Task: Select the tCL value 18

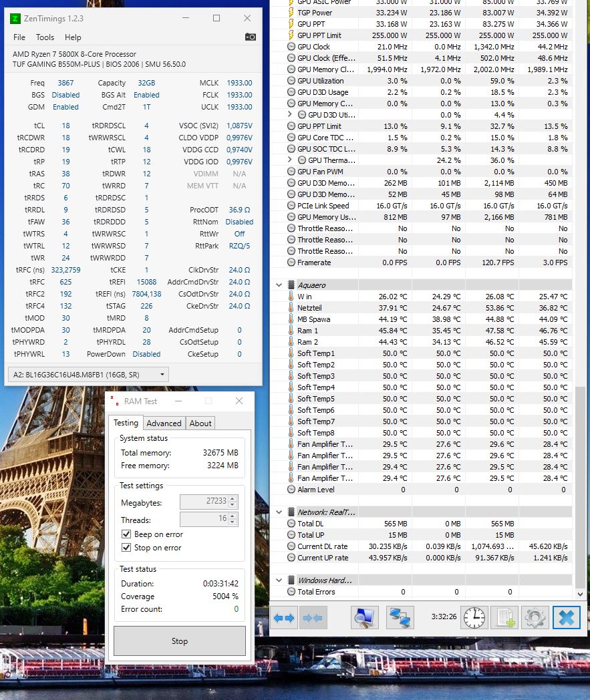Action: [65, 126]
